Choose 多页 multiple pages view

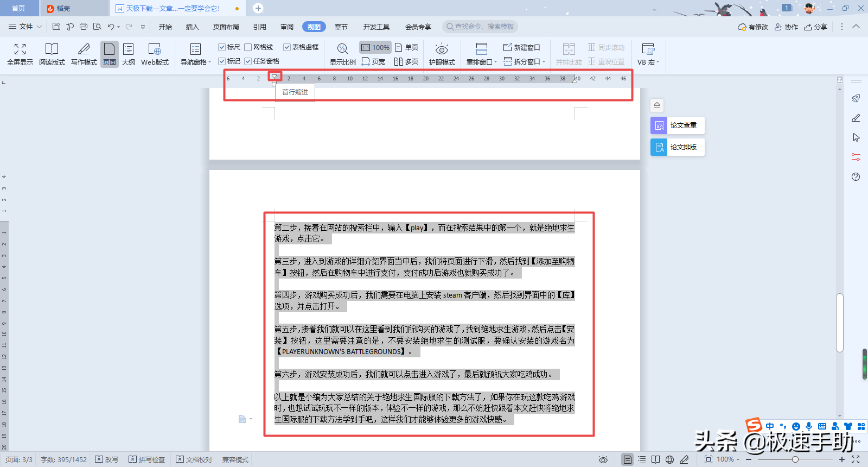[406, 61]
